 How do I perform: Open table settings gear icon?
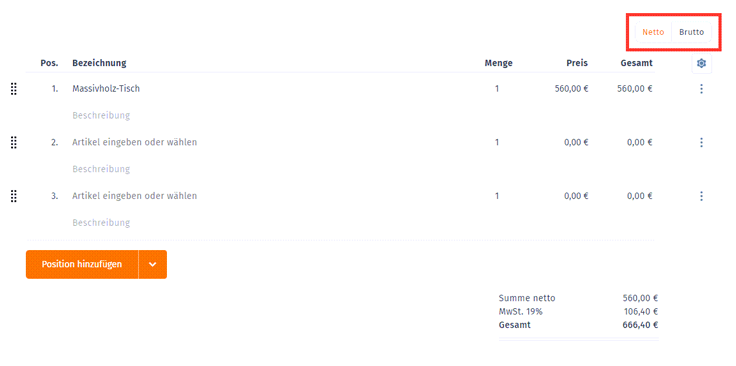(701, 63)
